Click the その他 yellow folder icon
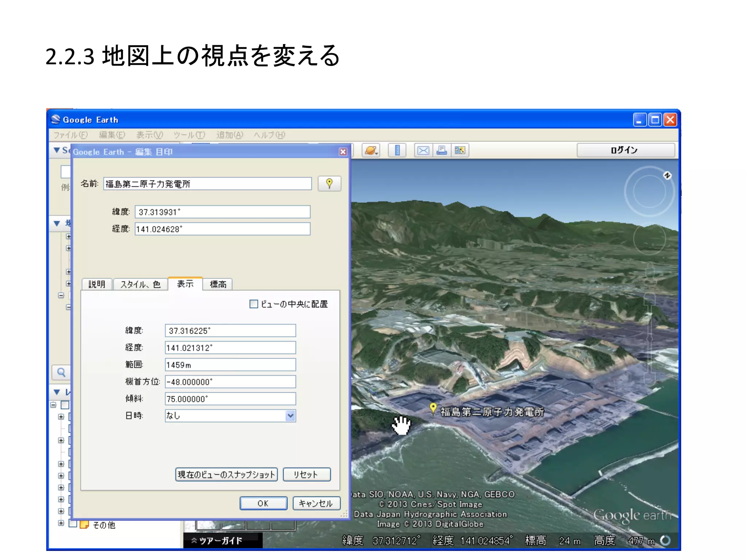 [x=84, y=524]
